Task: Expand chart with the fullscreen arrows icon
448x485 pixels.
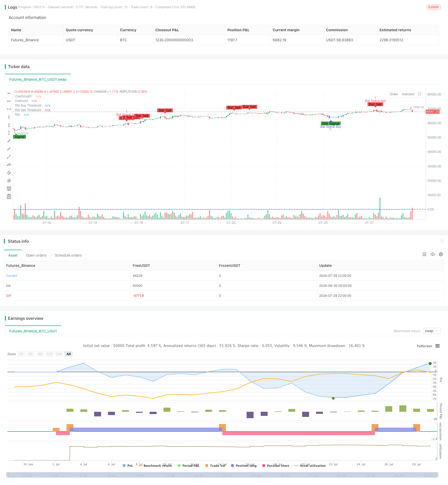Action: (x=420, y=94)
